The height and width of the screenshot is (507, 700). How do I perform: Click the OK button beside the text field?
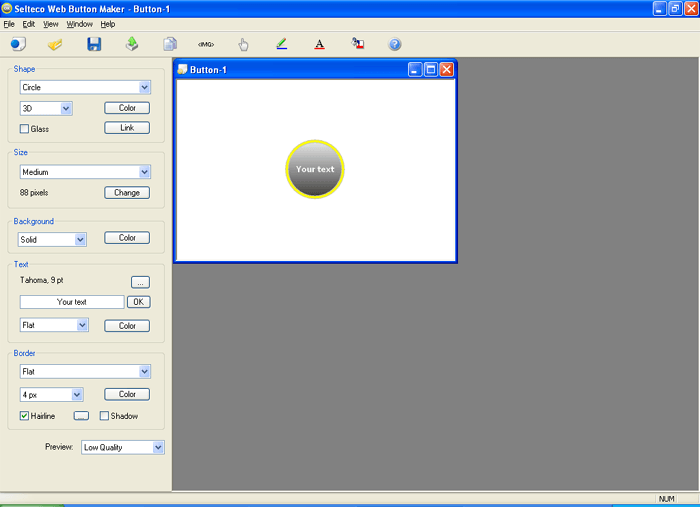[x=138, y=302]
